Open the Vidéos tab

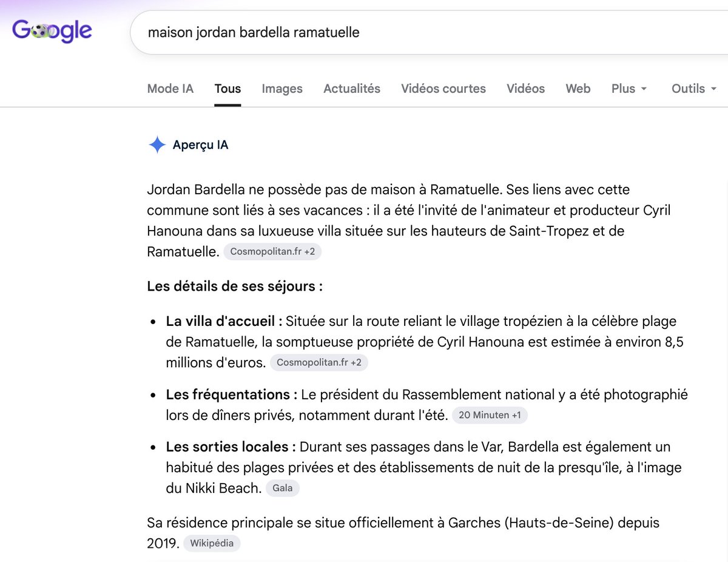pos(525,89)
